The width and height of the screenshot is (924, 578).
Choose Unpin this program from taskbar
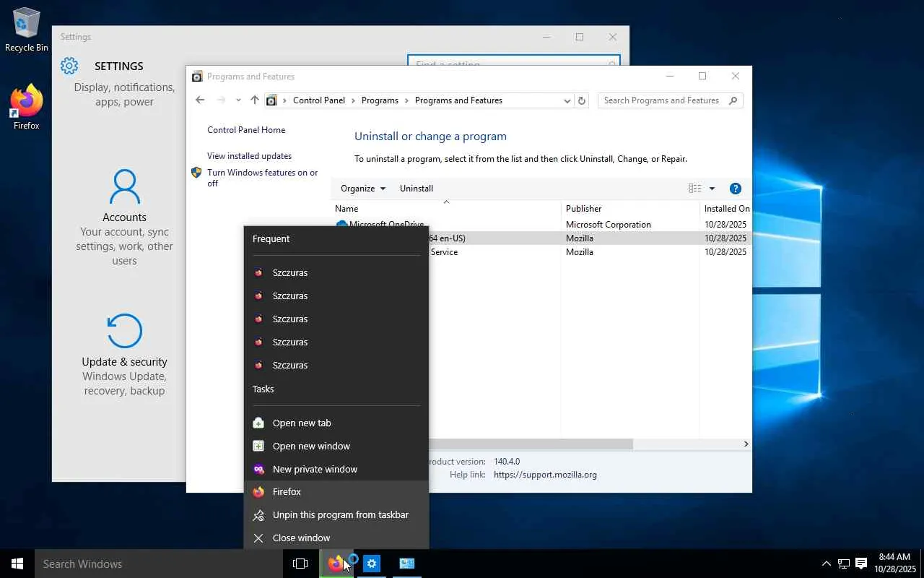[x=340, y=514]
